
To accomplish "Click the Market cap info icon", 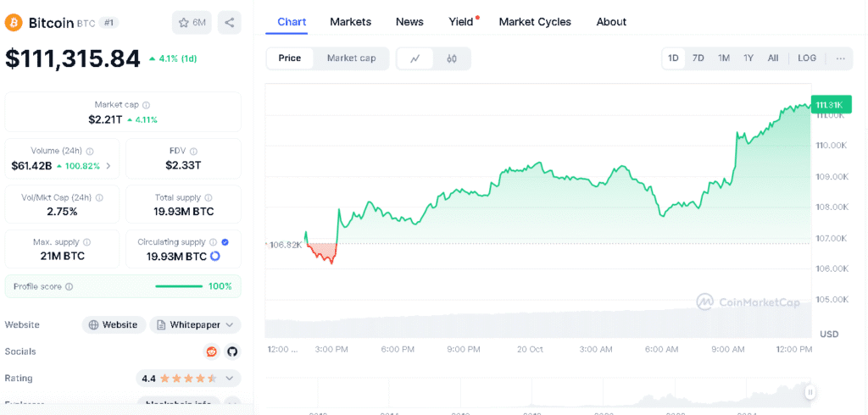I will 146,105.
